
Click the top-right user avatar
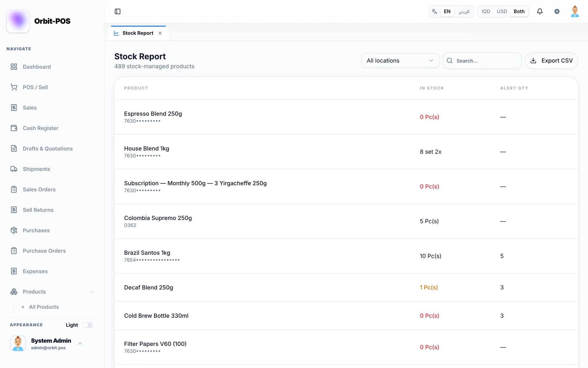(575, 11)
